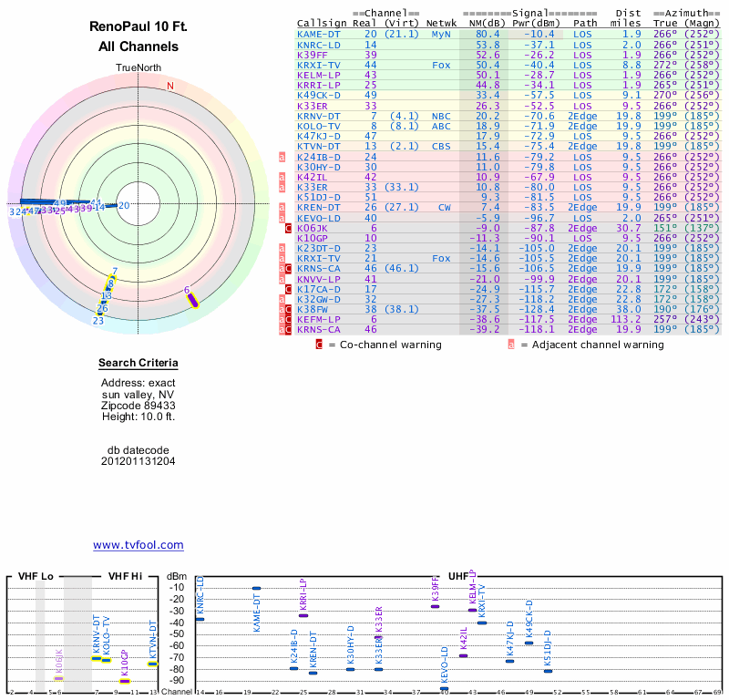Open the www.tvfool.com link

click(139, 545)
